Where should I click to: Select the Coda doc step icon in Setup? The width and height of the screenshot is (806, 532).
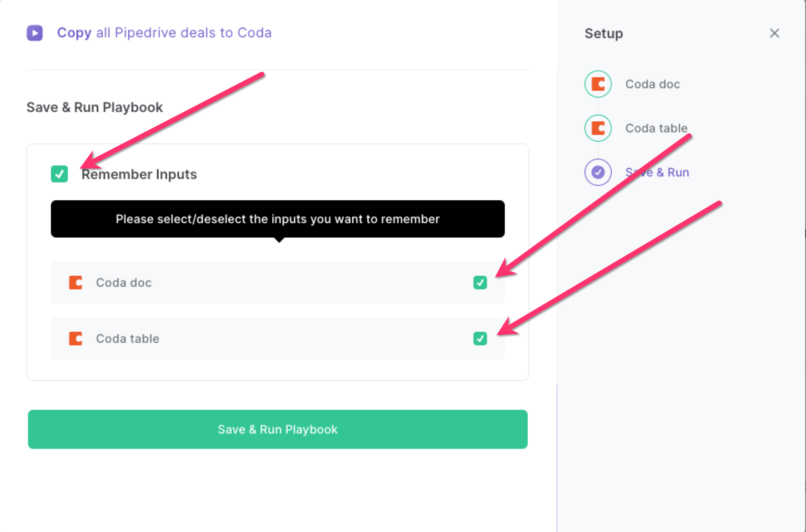598,84
